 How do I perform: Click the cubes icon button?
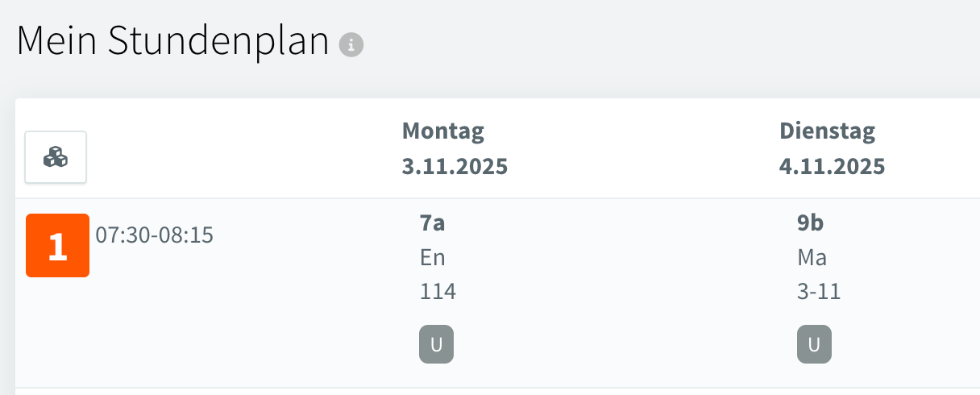coord(56,157)
